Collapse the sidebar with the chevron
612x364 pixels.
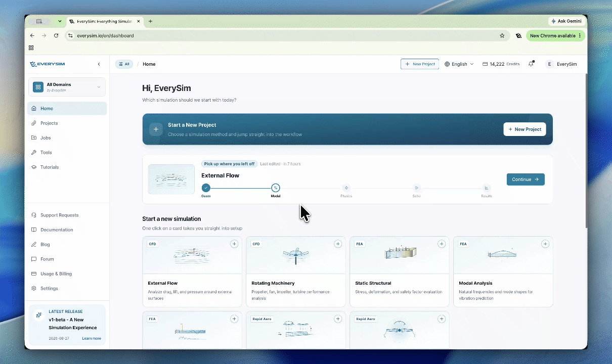pos(99,64)
